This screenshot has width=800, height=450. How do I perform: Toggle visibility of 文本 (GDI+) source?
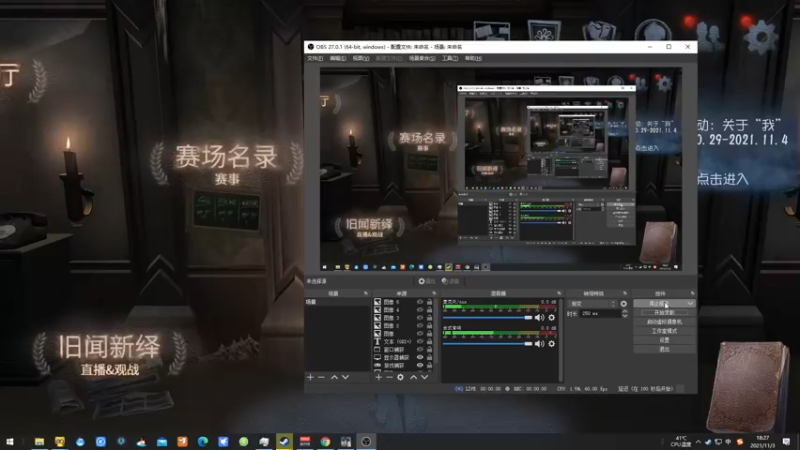pos(420,341)
